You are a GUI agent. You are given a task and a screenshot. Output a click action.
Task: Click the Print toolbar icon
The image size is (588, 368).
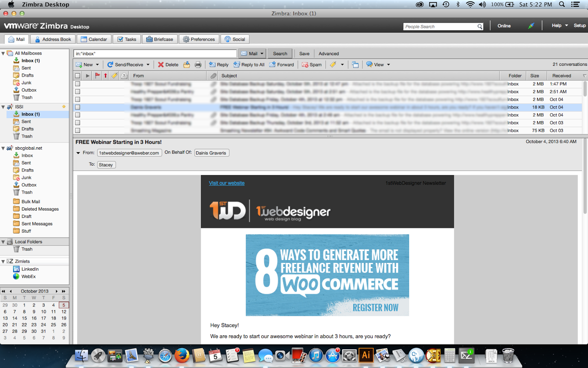[198, 65]
